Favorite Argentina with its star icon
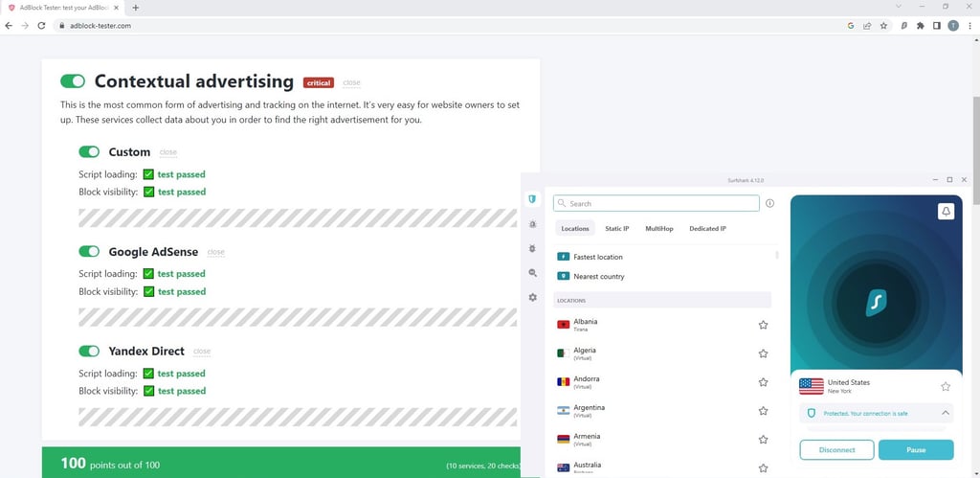This screenshot has height=478, width=980. pyautogui.click(x=763, y=411)
